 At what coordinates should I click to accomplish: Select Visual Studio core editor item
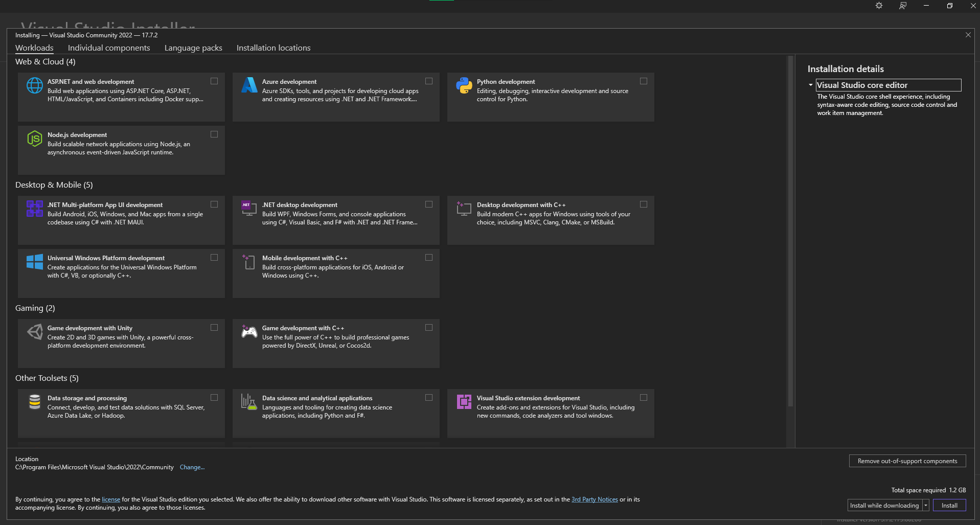pos(888,85)
